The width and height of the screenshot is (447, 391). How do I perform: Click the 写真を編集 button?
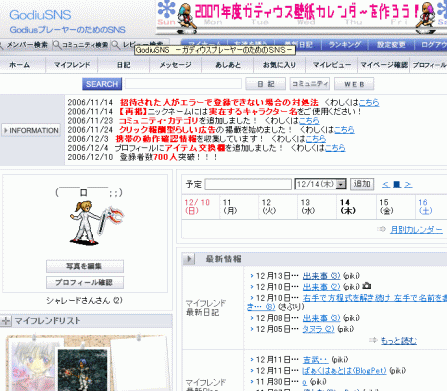(x=85, y=266)
